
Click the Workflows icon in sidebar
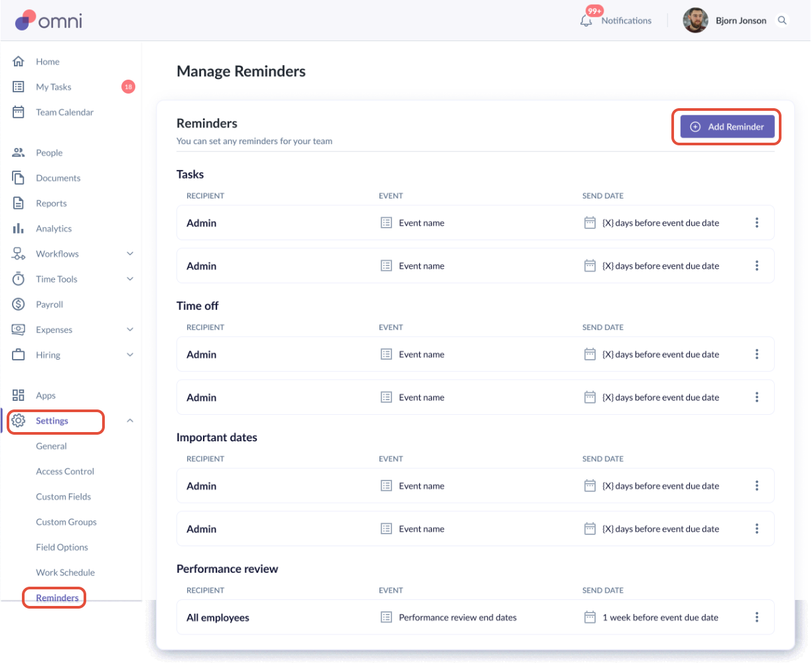(x=19, y=254)
